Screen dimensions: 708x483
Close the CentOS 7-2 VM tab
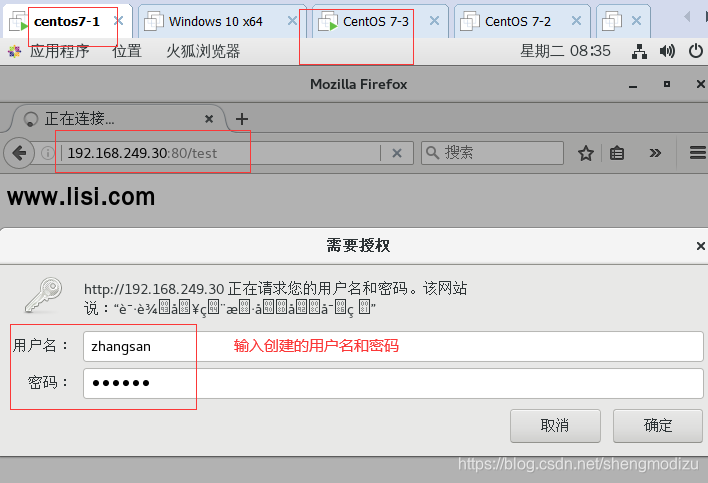pyautogui.click(x=576, y=21)
